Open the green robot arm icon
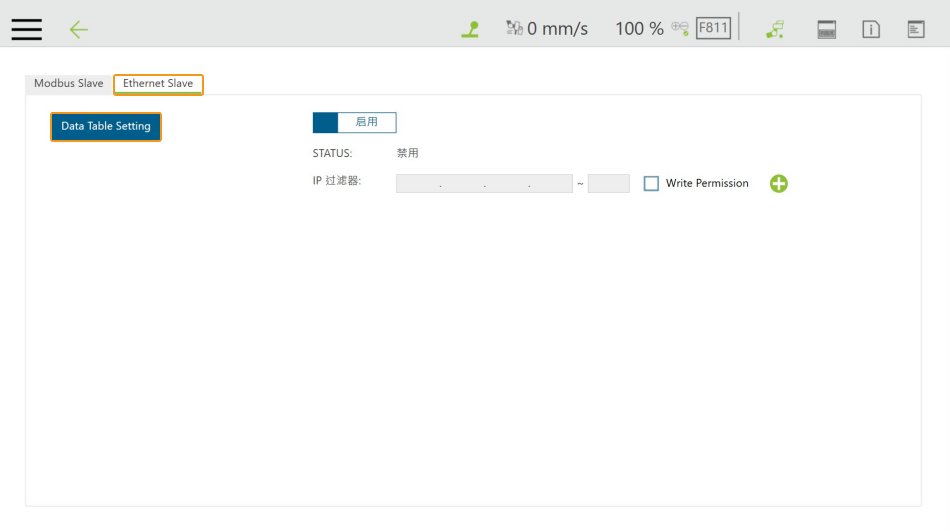This screenshot has height=531, width=950. pyautogui.click(x=775, y=29)
